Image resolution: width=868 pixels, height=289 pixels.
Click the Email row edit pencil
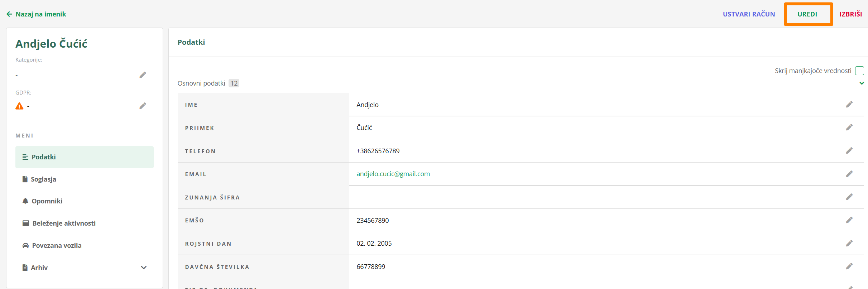[x=849, y=174]
